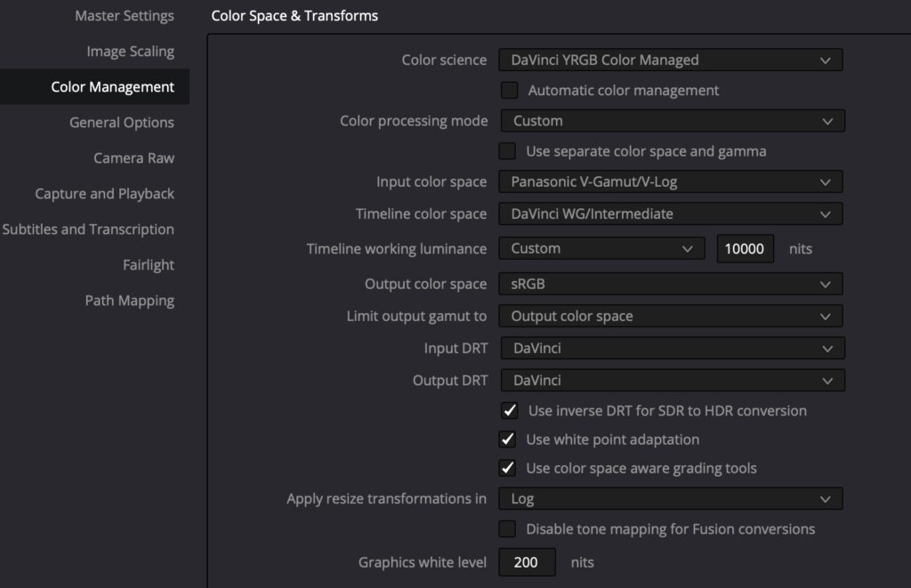Click the Color science label
This screenshot has height=588, width=911.
(x=444, y=60)
